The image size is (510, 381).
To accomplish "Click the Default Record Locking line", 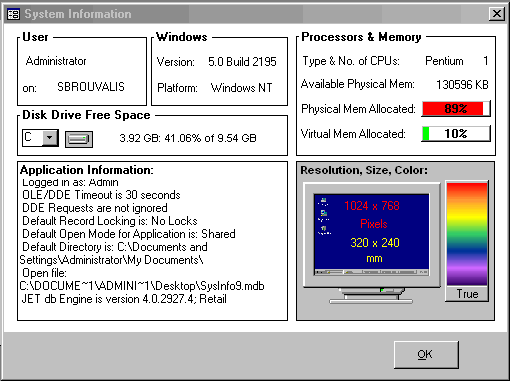I will [110, 221].
